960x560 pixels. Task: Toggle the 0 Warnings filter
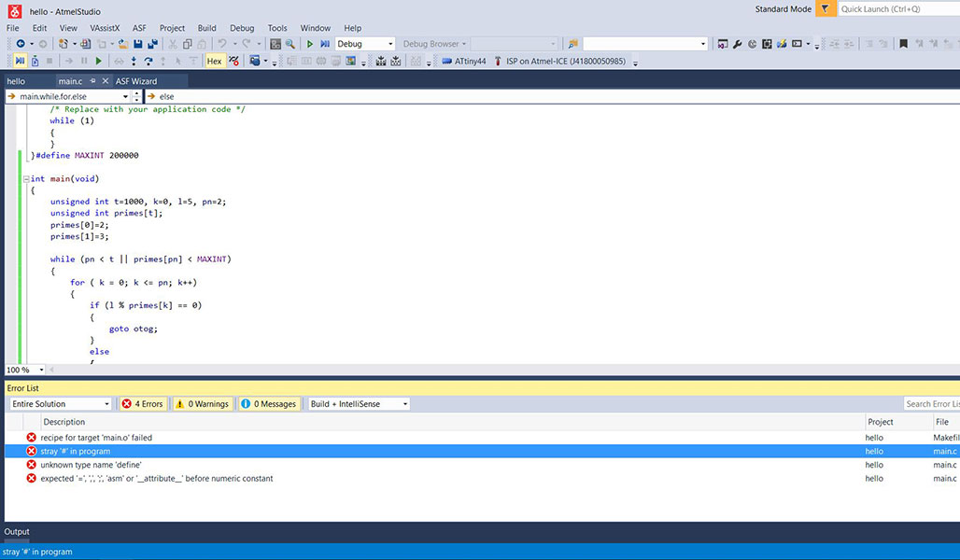202,404
